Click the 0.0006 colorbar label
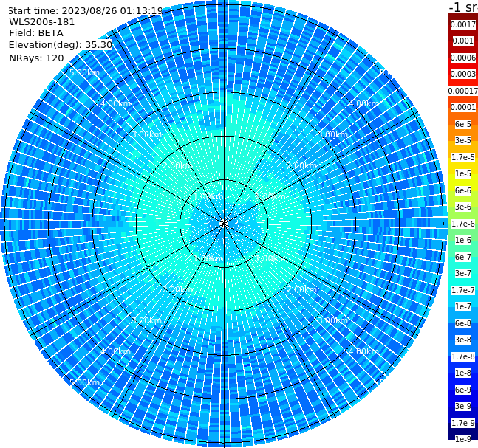 tap(463, 58)
